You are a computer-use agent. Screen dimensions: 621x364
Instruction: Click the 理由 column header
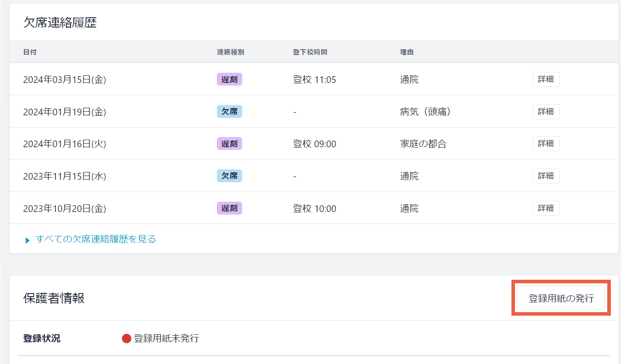(x=406, y=52)
